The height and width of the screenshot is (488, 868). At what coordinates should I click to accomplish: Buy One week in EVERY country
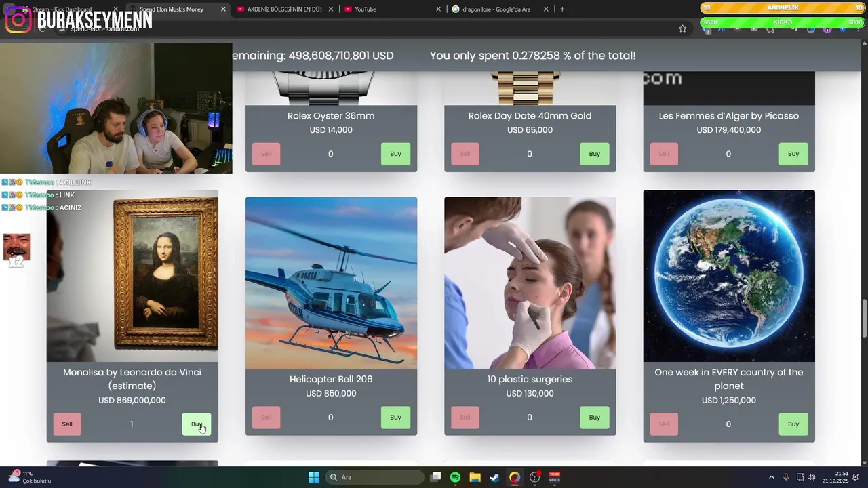coord(793,424)
